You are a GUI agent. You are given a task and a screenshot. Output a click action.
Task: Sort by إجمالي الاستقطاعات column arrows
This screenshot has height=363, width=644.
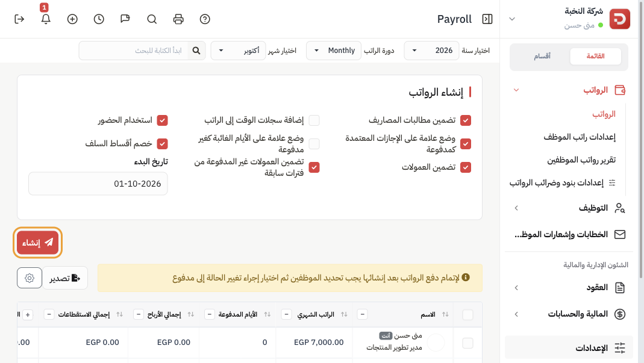(x=119, y=315)
